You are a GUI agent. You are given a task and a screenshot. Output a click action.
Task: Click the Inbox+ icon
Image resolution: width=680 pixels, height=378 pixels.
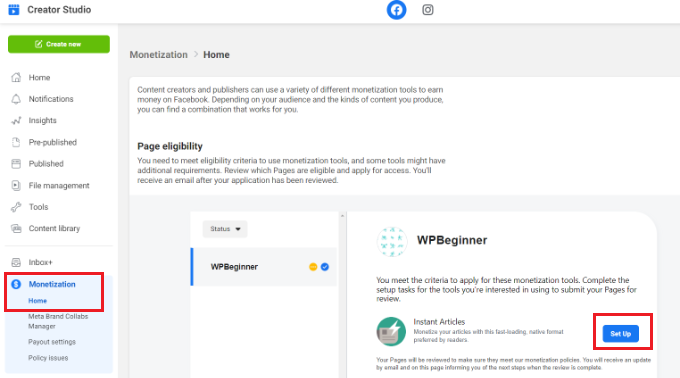click(x=16, y=262)
